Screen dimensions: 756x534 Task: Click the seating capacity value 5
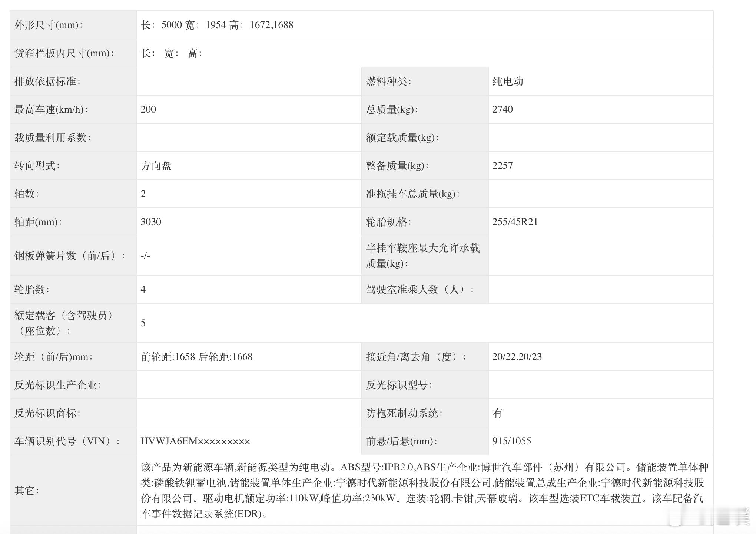pos(143,323)
